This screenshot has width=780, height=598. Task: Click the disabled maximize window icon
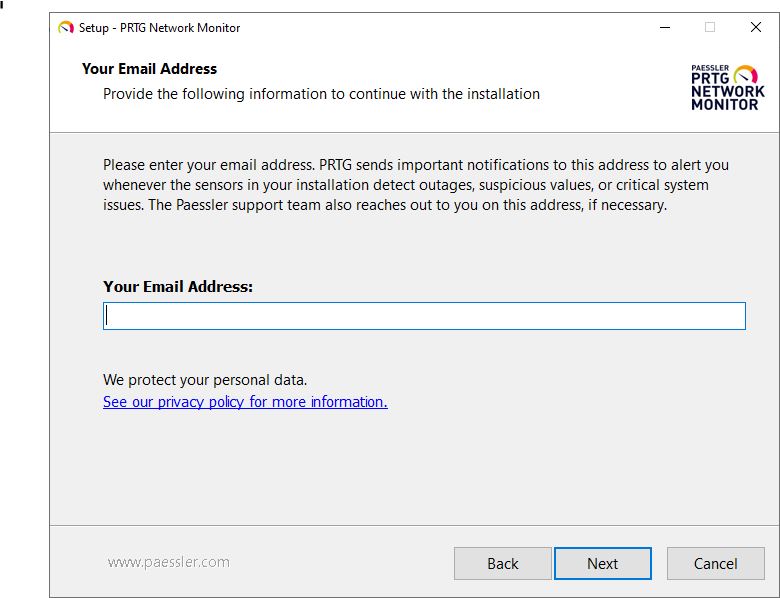pyautogui.click(x=710, y=27)
